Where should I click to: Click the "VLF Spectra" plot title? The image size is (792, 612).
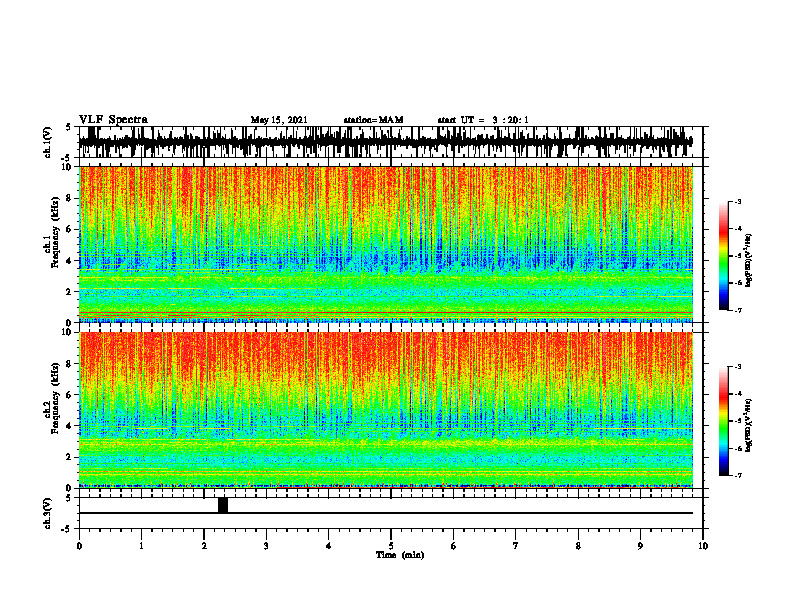pos(113,120)
